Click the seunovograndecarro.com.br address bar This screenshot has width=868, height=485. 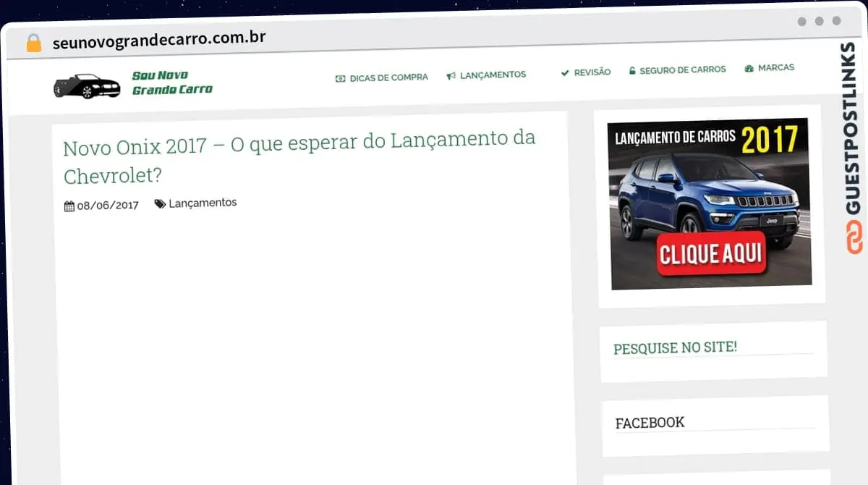coord(159,40)
